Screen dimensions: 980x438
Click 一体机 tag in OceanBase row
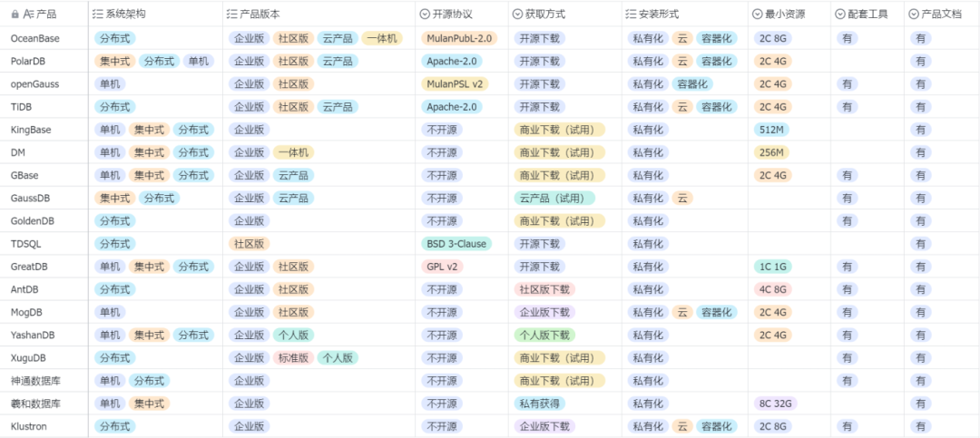tap(382, 38)
